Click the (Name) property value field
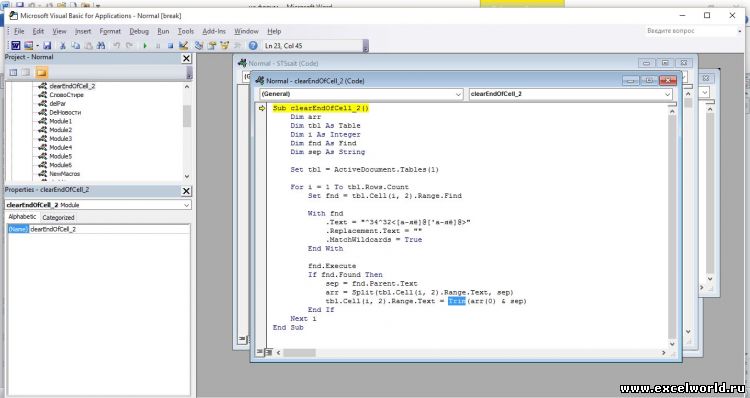This screenshot has height=398, width=750. (109, 229)
